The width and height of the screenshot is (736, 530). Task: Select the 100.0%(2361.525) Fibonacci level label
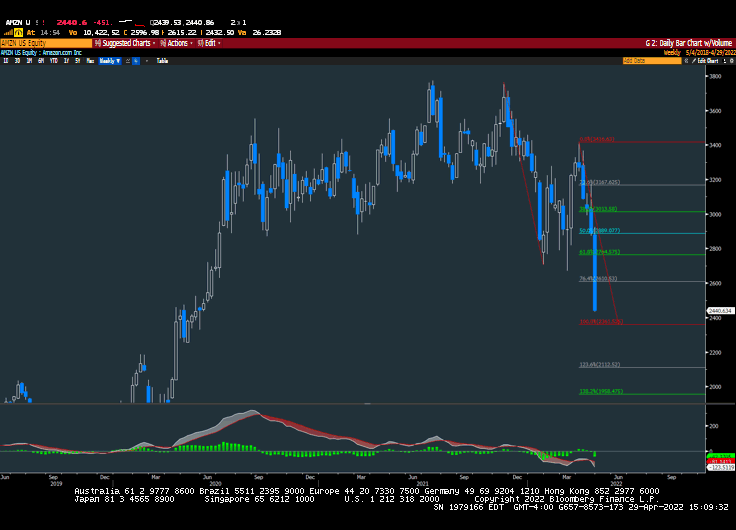[601, 322]
